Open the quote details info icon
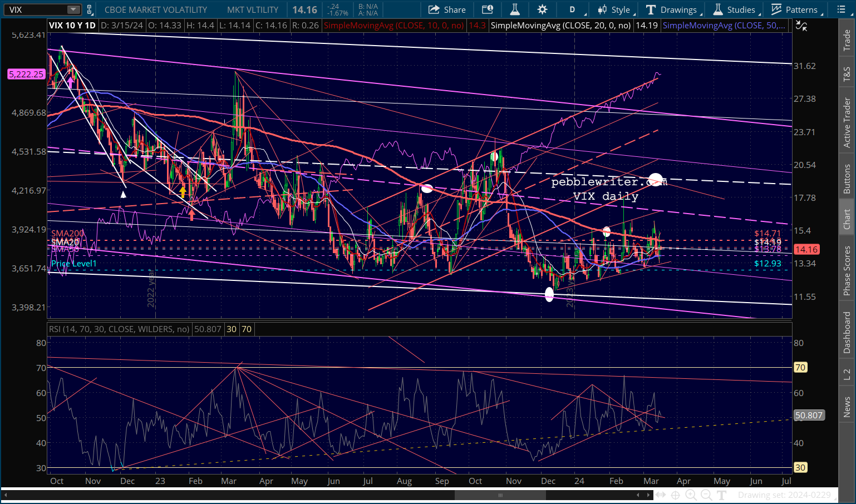The width and height of the screenshot is (856, 504). point(488,9)
